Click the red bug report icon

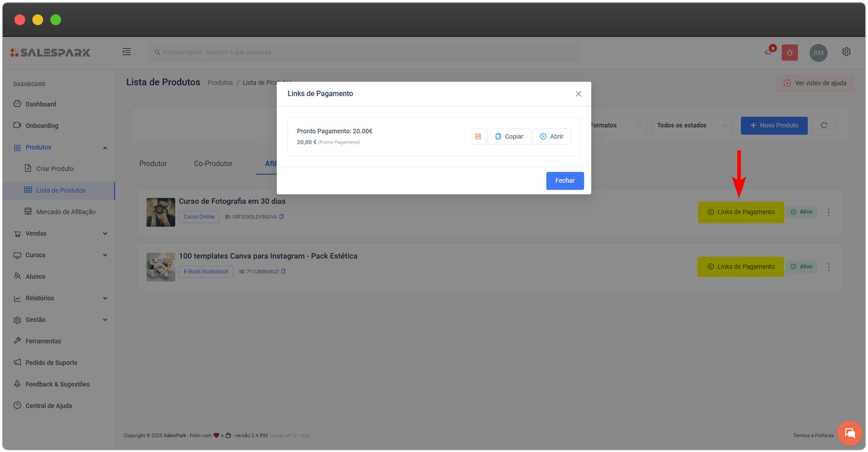point(789,53)
